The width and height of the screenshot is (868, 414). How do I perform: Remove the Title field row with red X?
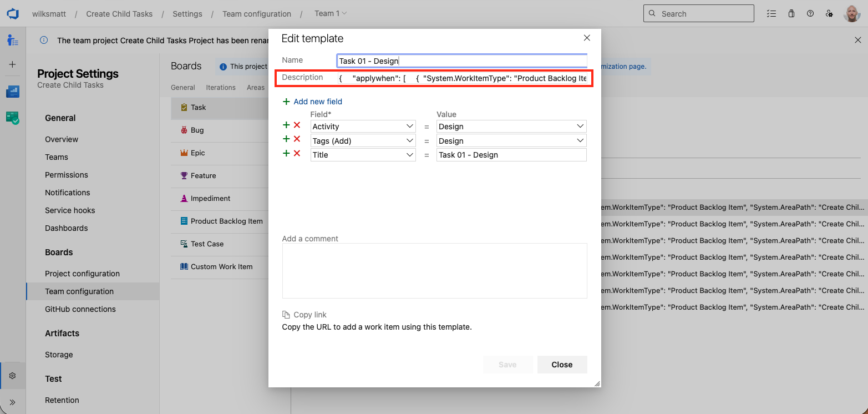click(297, 153)
